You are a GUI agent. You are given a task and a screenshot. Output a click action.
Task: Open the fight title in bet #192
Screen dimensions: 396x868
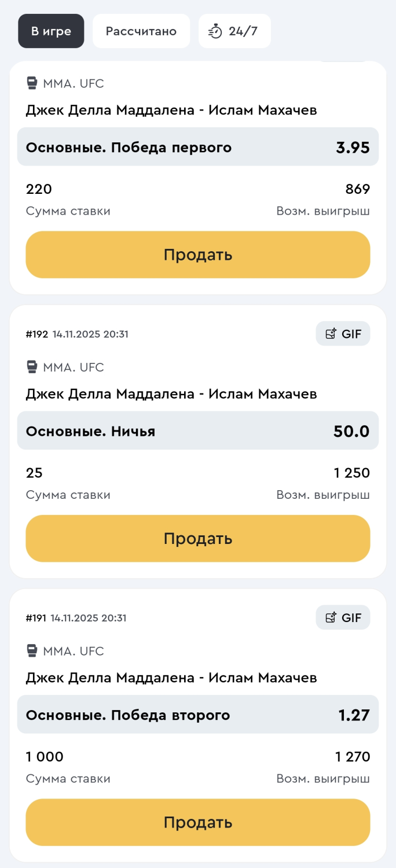tap(171, 394)
